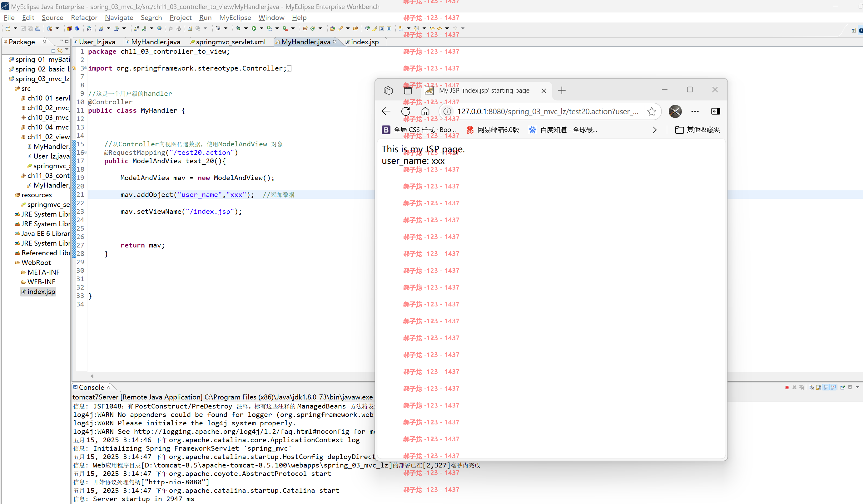This screenshot has height=504, width=863.
Task: Toggle Link with Editor in Package explorer
Action: pos(60,51)
